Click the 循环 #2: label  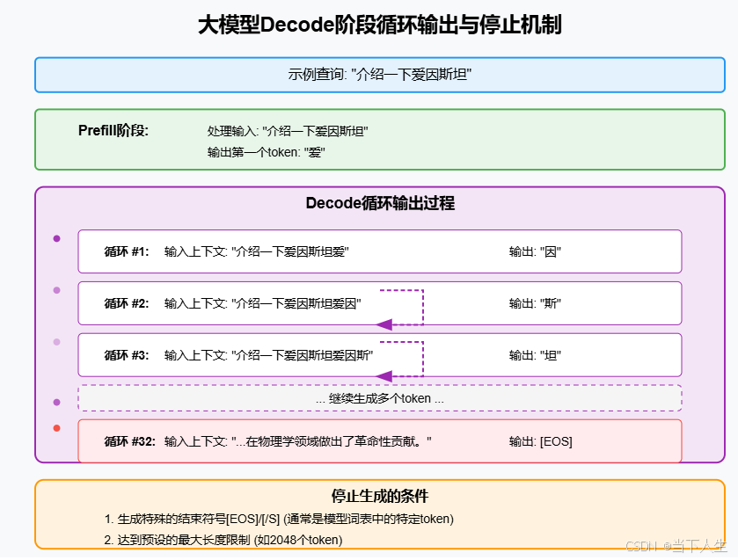127,303
